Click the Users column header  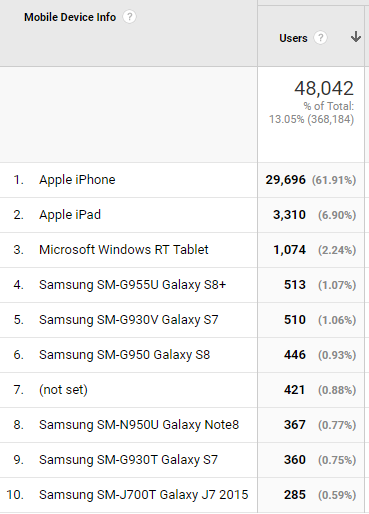point(293,38)
